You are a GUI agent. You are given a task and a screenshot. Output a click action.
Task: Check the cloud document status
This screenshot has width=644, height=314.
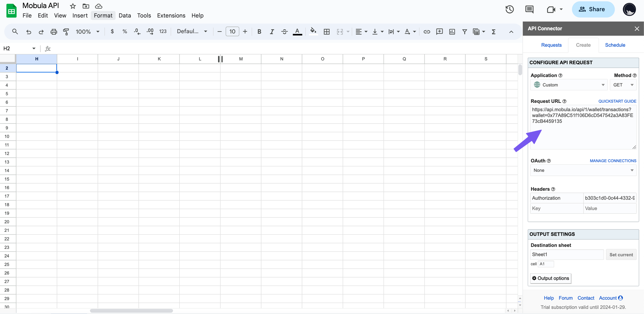point(99,6)
